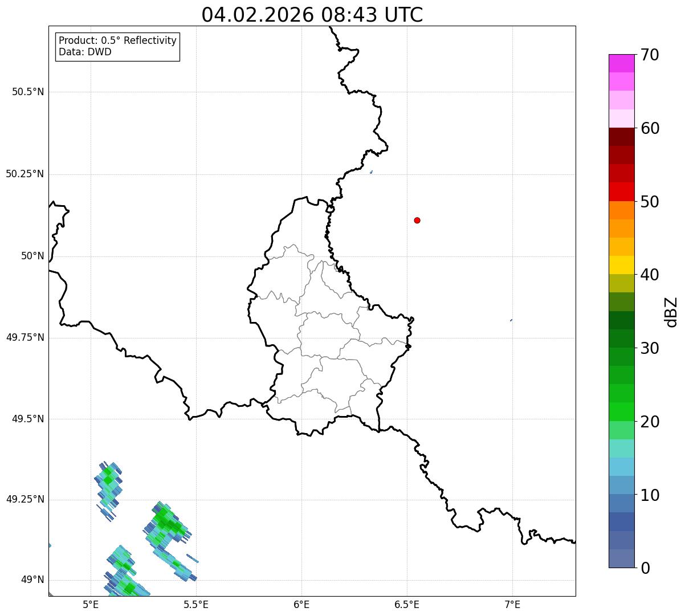Click the 6.5°E longitude label
Image resolution: width=685 pixels, height=616 pixels.
(407, 605)
